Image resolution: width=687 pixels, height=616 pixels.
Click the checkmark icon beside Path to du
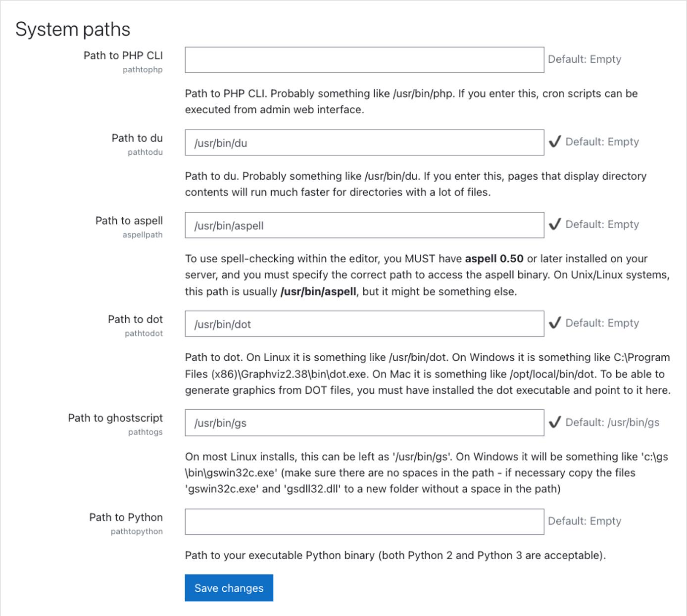tap(555, 142)
